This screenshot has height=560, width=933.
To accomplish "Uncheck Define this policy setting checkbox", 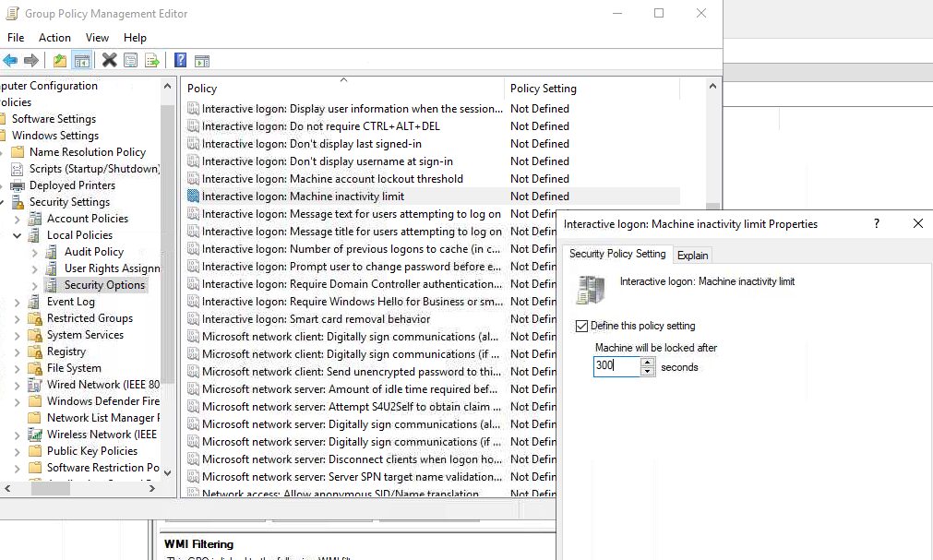I will tap(581, 326).
